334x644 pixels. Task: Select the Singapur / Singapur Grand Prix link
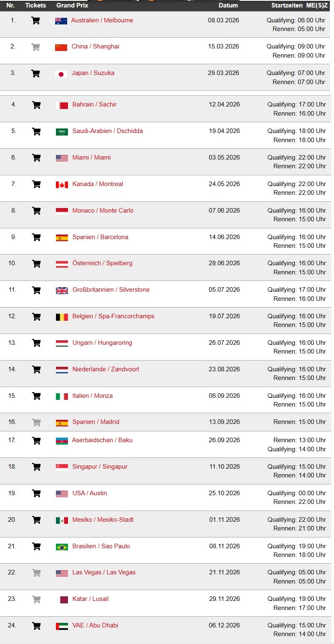click(x=100, y=467)
